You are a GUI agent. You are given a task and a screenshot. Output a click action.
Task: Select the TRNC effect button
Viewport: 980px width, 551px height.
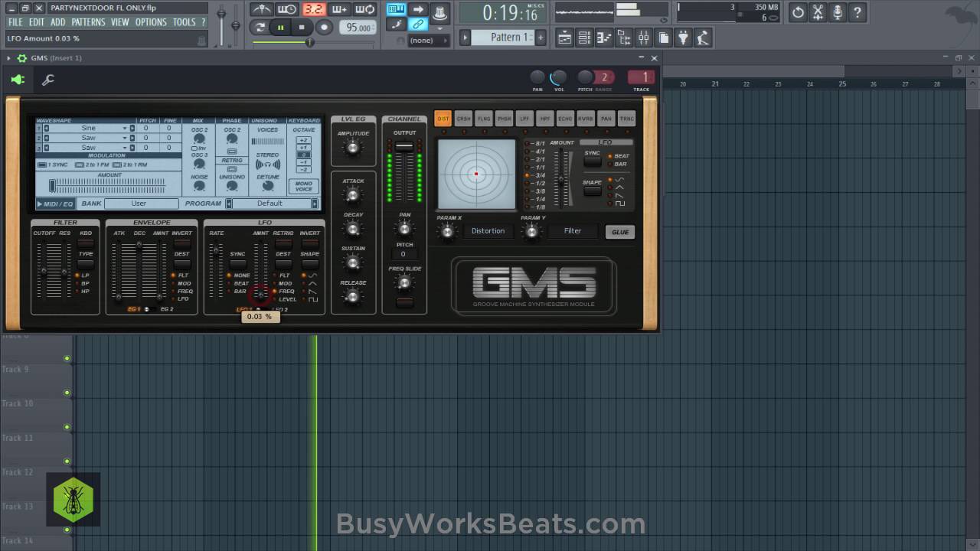click(x=626, y=119)
